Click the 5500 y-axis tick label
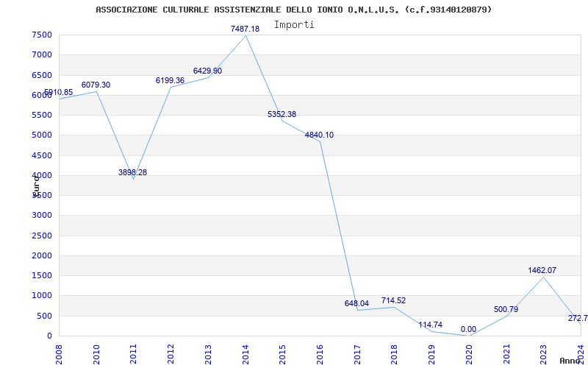This screenshot has height=368, width=588. pos(42,116)
